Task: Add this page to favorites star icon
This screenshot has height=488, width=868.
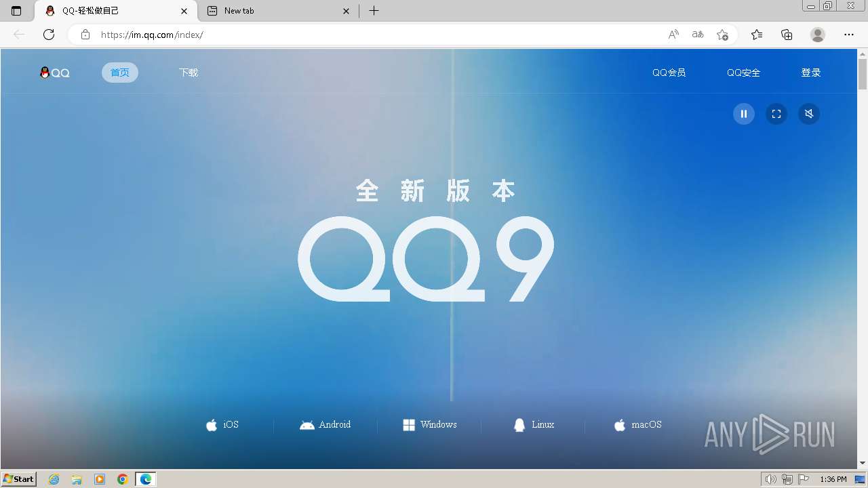Action: click(x=722, y=35)
